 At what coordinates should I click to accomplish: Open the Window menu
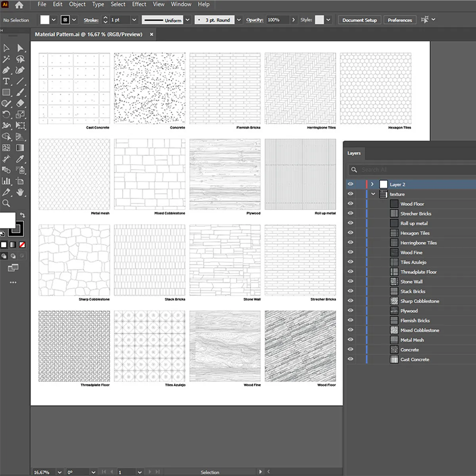(181, 4)
